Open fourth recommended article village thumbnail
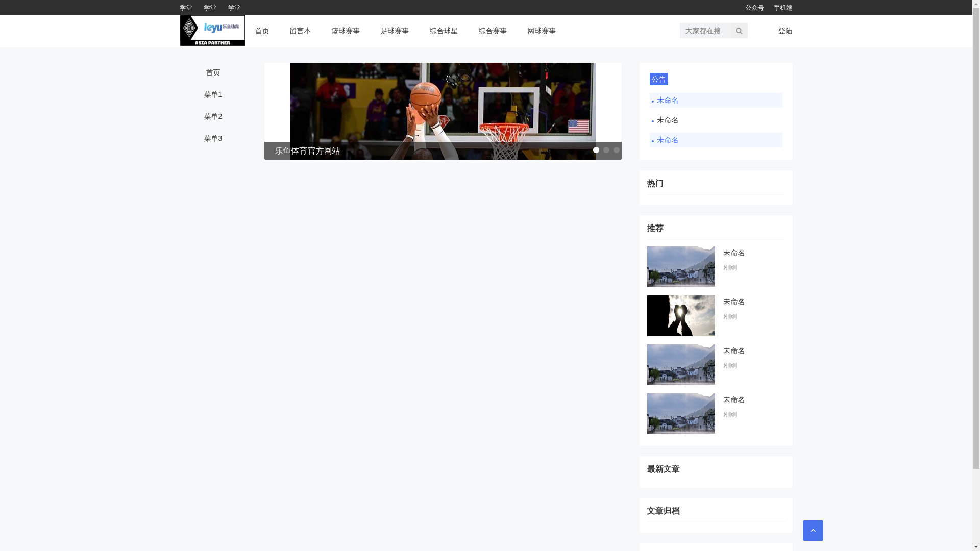 [x=681, y=414]
